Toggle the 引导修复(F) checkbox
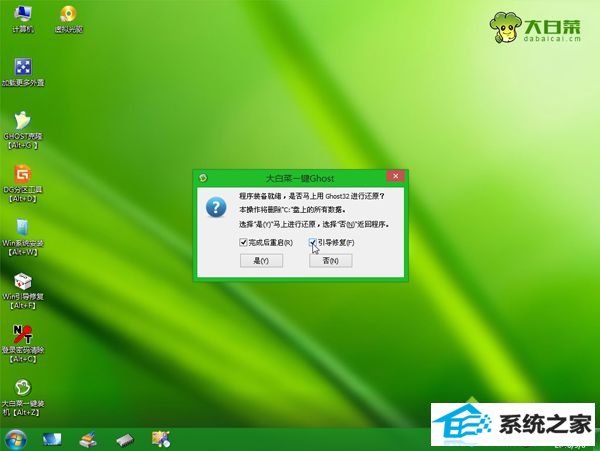This screenshot has width=600, height=451. pyautogui.click(x=312, y=242)
